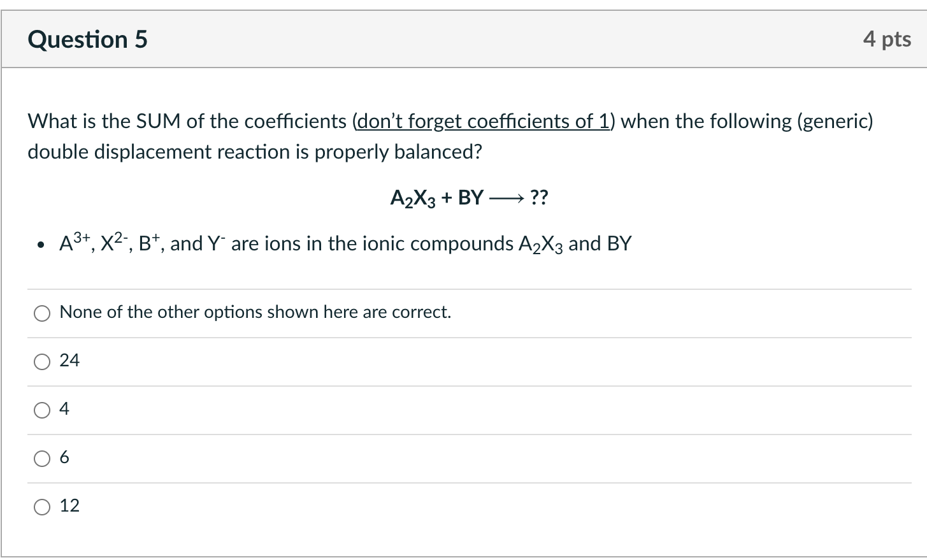This screenshot has width=927, height=560.
Task: Click the "24" answer label text
Action: click(x=69, y=361)
